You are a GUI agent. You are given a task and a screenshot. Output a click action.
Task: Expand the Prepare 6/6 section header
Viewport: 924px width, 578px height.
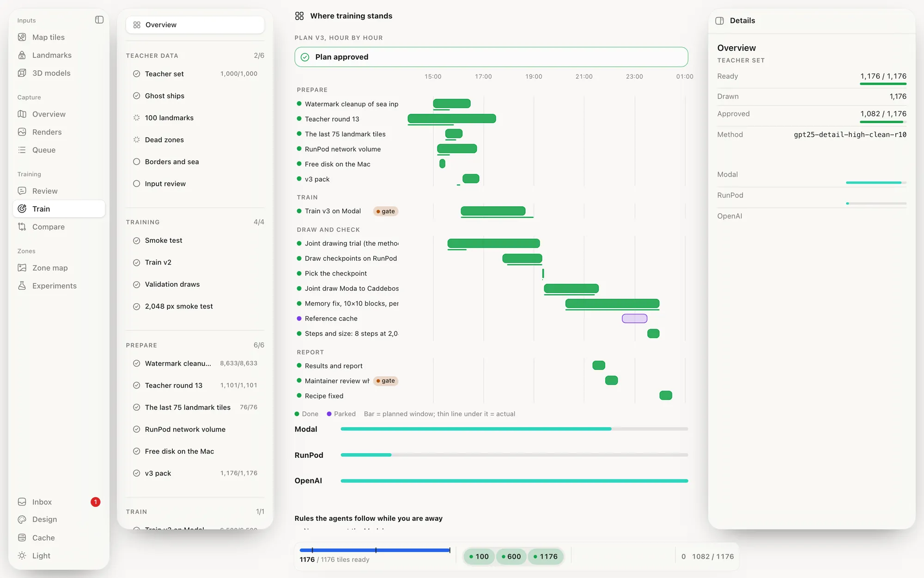tap(195, 345)
